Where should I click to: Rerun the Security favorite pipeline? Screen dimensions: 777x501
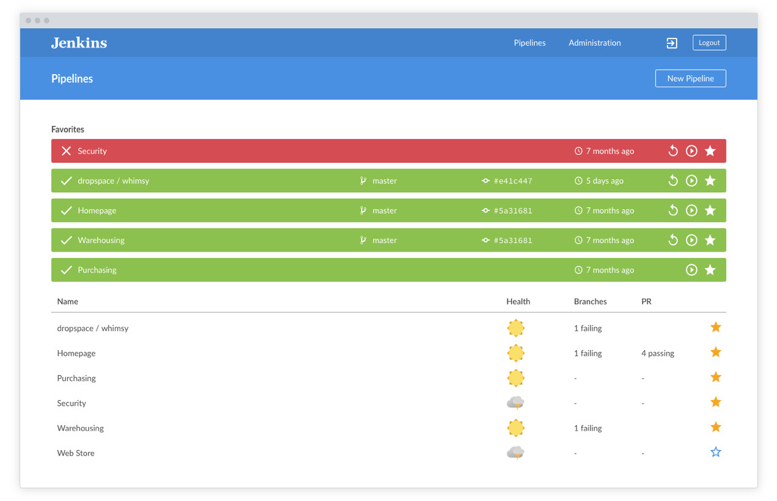tap(672, 151)
